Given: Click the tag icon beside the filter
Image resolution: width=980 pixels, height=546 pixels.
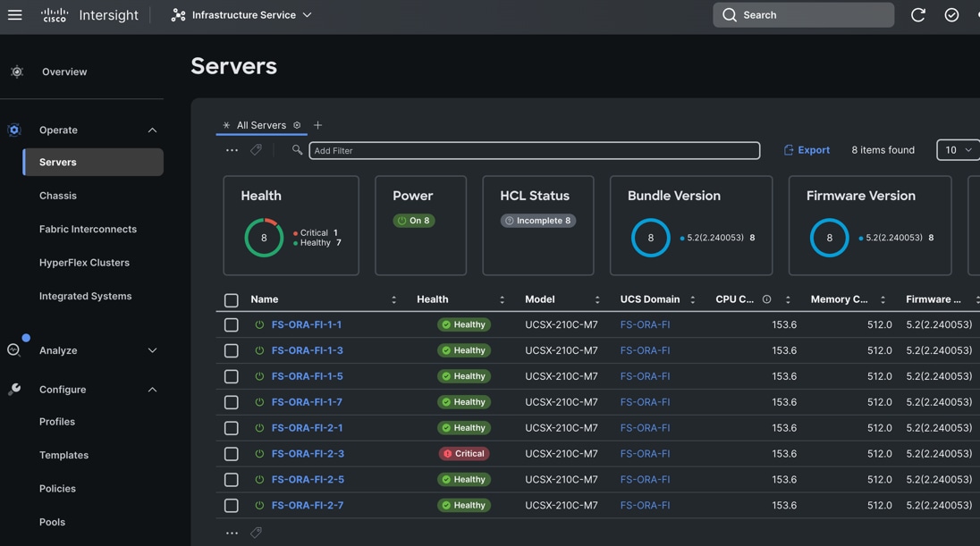Looking at the screenshot, I should pyautogui.click(x=257, y=150).
